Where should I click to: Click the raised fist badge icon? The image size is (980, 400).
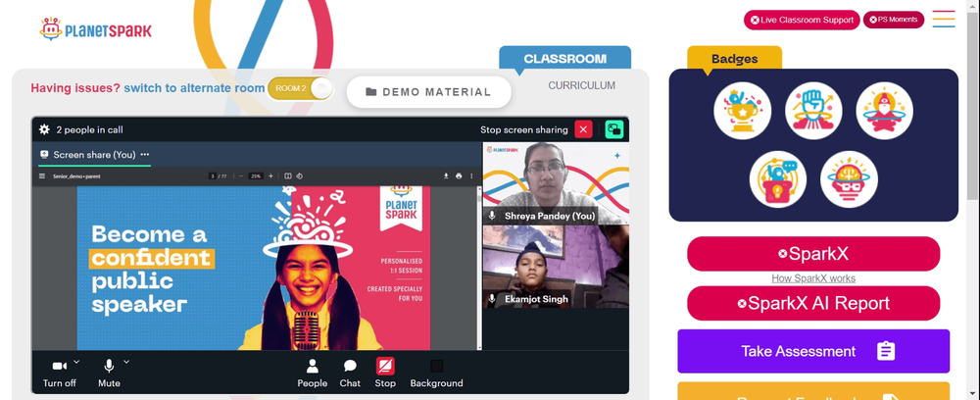pyautogui.click(x=813, y=111)
